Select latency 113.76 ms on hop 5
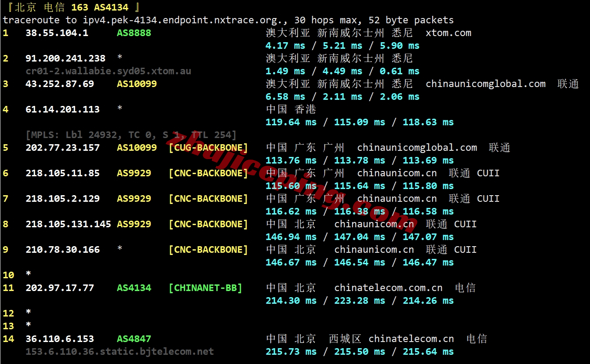Image resolution: width=590 pixels, height=364 pixels. click(x=291, y=160)
